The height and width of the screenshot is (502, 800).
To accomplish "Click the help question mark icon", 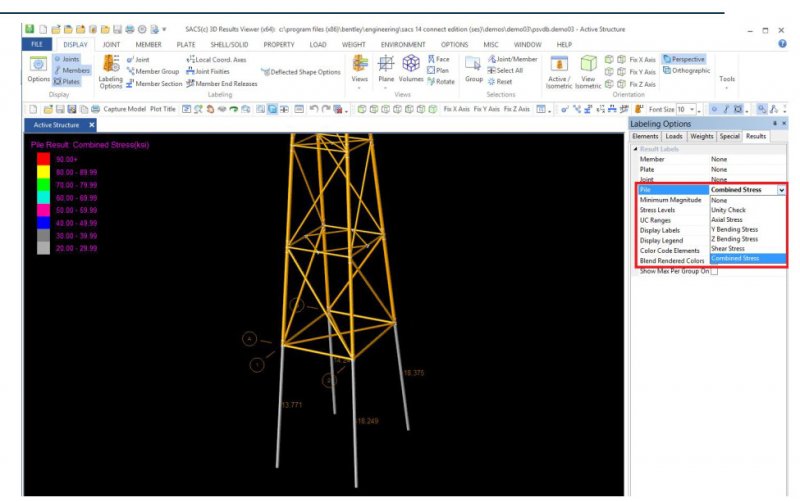I will pos(782,44).
